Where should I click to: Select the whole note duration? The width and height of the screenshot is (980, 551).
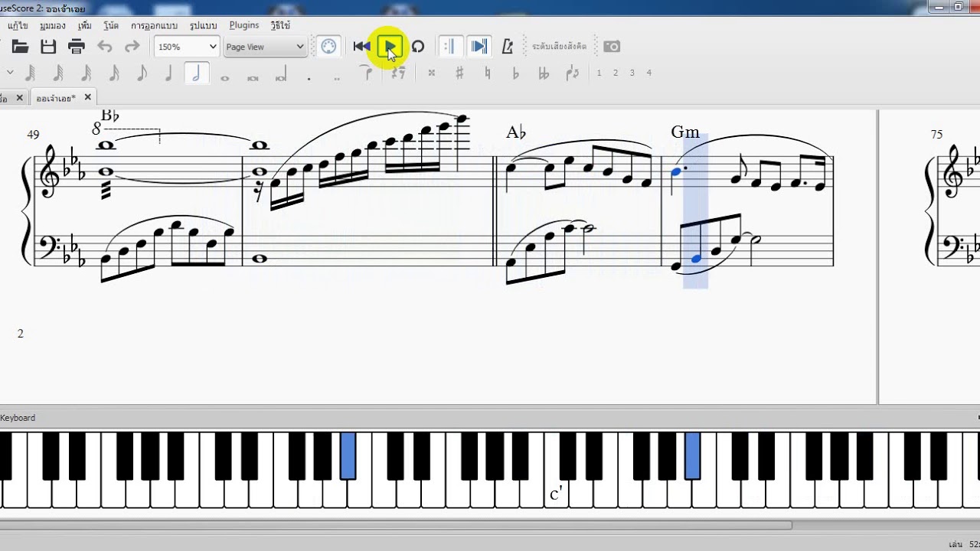(x=225, y=77)
